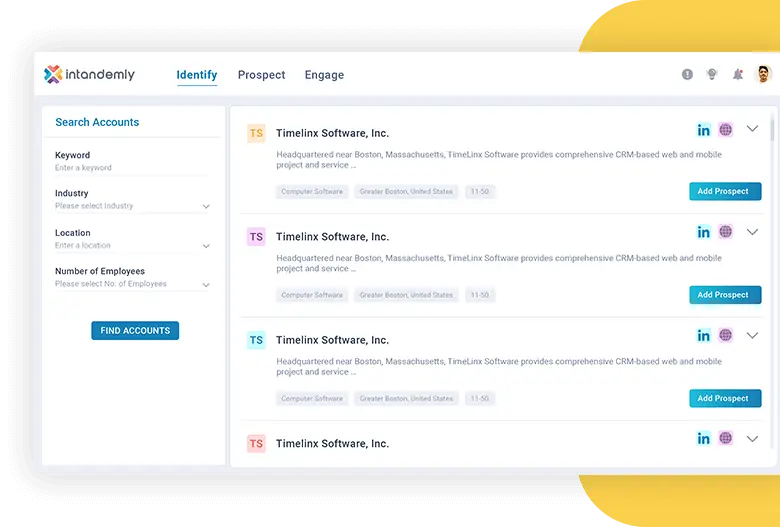The image size is (780, 527).
Task: Click the Keyword input field
Action: tap(132, 168)
